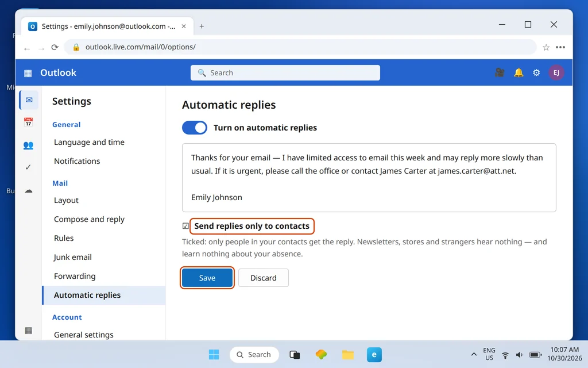View site info via lock icon
The width and height of the screenshot is (588, 368).
tap(76, 47)
